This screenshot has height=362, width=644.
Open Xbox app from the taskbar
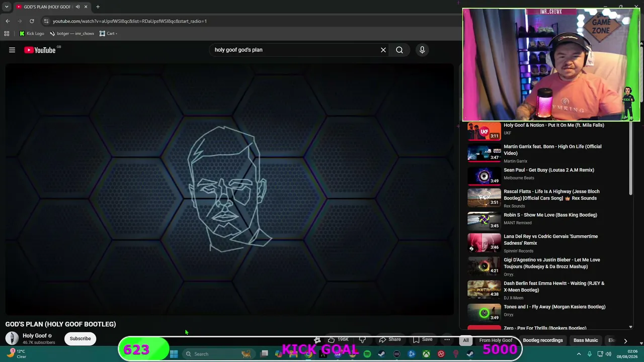(x=426, y=354)
